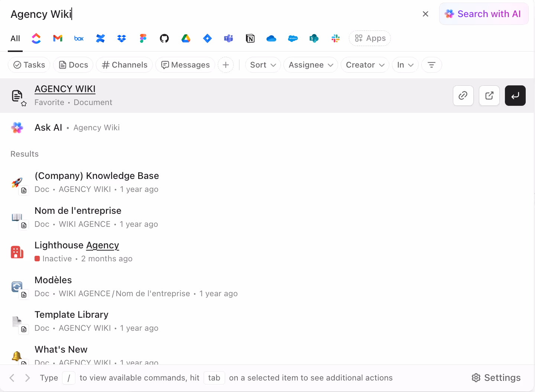Toggle the Docs filter chip
The width and height of the screenshot is (535, 392).
click(x=74, y=65)
